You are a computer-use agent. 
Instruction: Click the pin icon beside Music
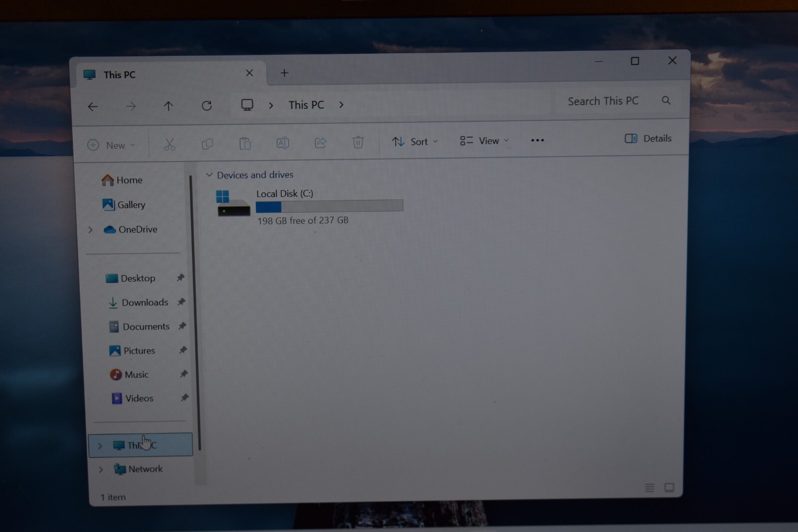[184, 373]
